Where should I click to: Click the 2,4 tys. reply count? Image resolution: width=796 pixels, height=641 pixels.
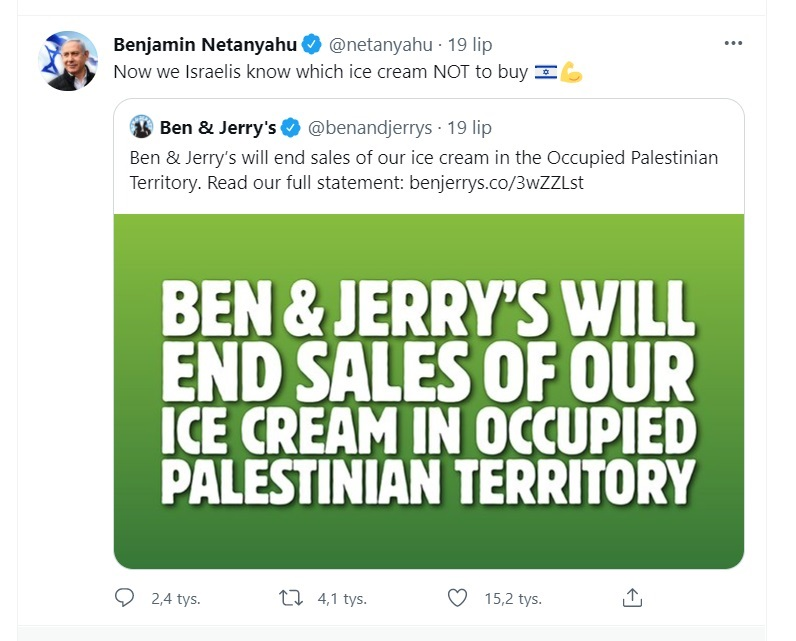click(175, 599)
